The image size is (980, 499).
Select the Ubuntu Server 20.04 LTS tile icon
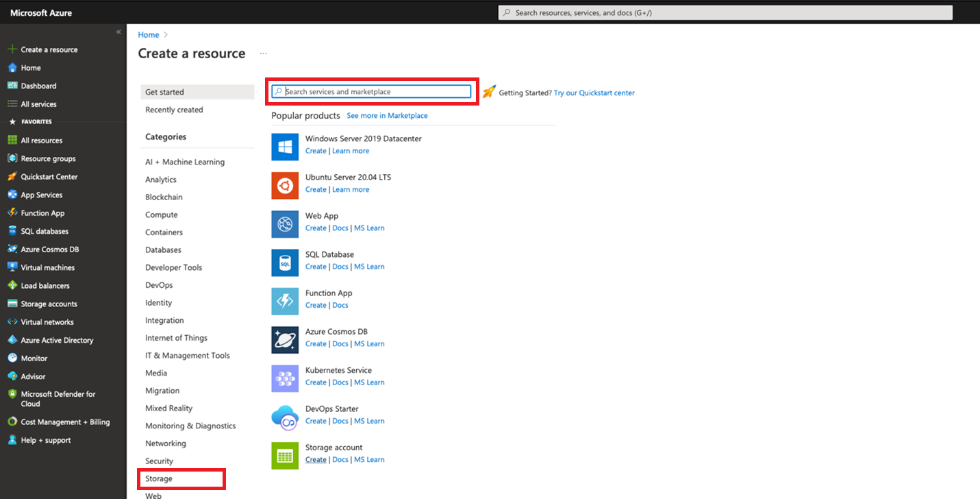pos(285,185)
